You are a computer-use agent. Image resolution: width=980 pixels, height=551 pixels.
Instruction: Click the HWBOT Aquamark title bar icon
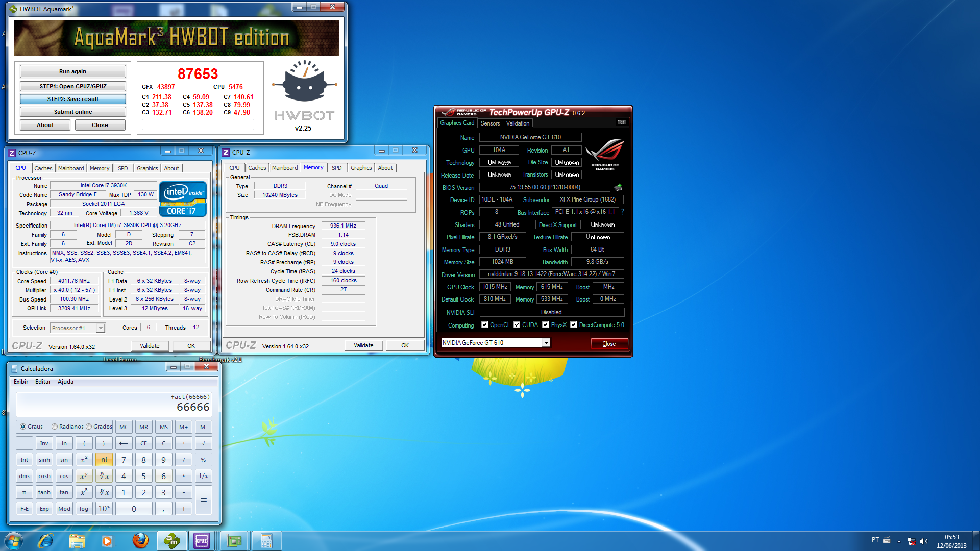[13, 9]
